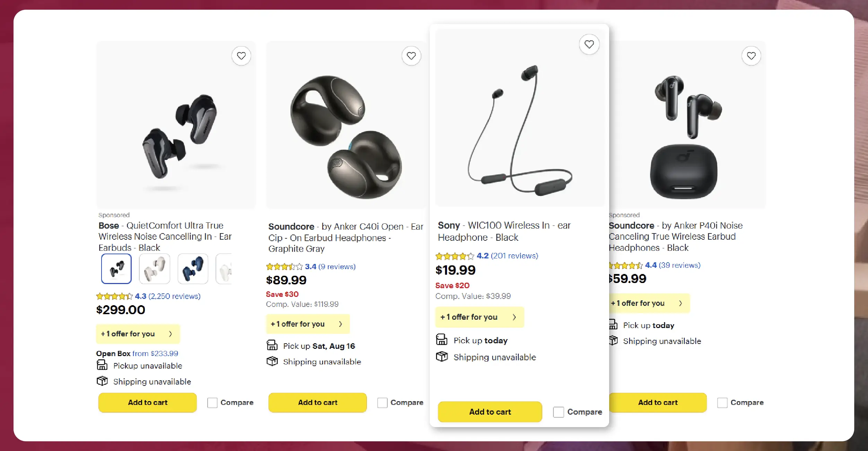
Task: Click the shipping box icon under Sony WIC100
Action: pyautogui.click(x=441, y=356)
